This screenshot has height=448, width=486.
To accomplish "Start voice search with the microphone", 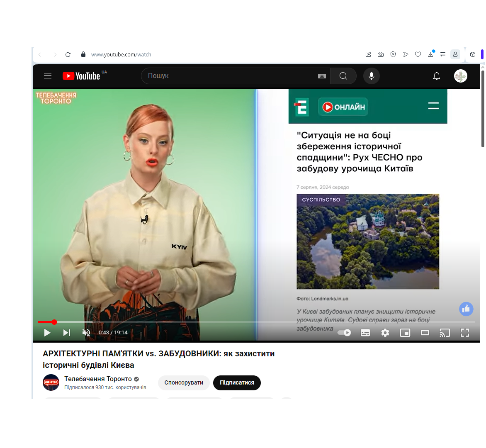I will click(x=371, y=76).
